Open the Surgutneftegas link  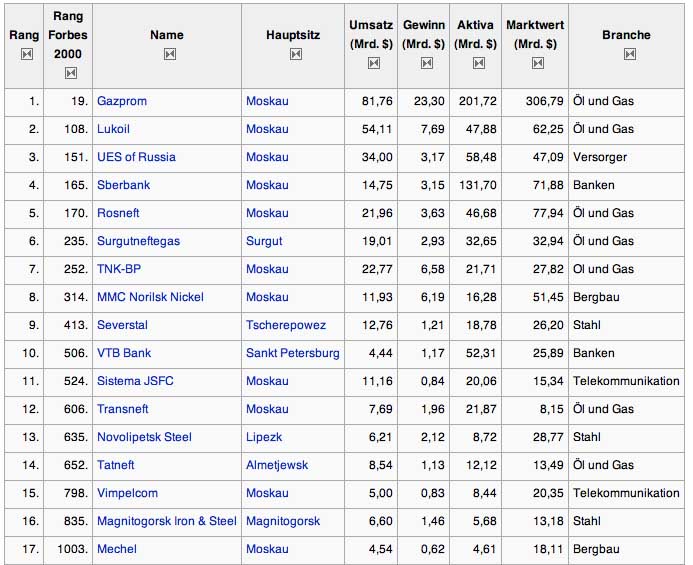point(138,241)
